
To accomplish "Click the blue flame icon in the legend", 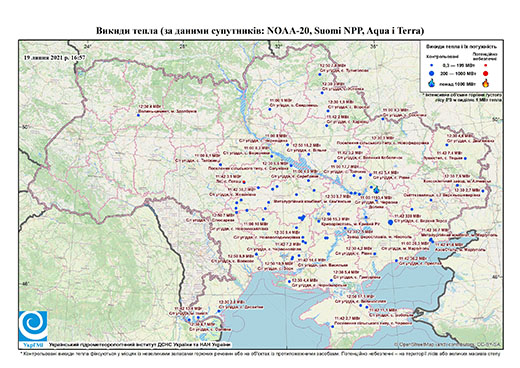I will (x=432, y=83).
